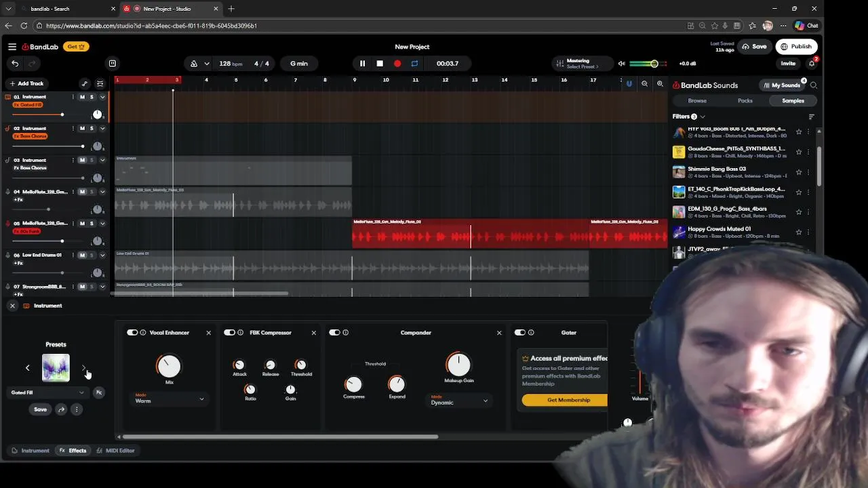Viewport: 868px width, 488px height.
Task: Toggle cycle loop mode
Action: [x=414, y=64]
